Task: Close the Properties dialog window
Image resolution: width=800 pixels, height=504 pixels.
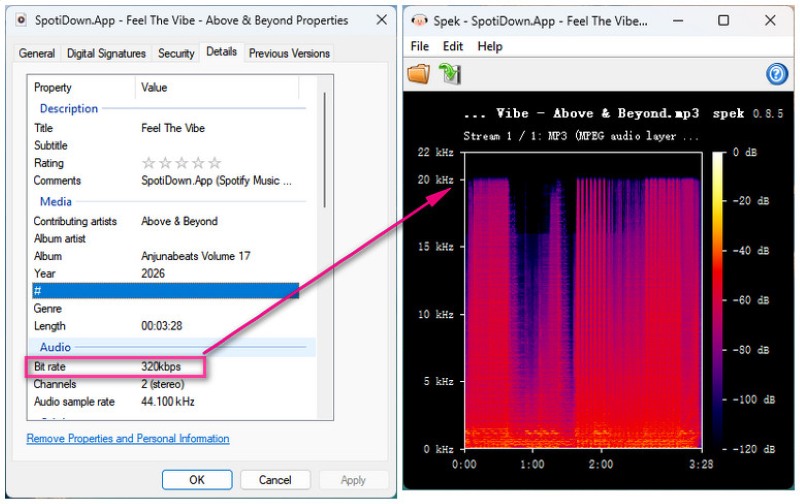Action: tap(381, 20)
